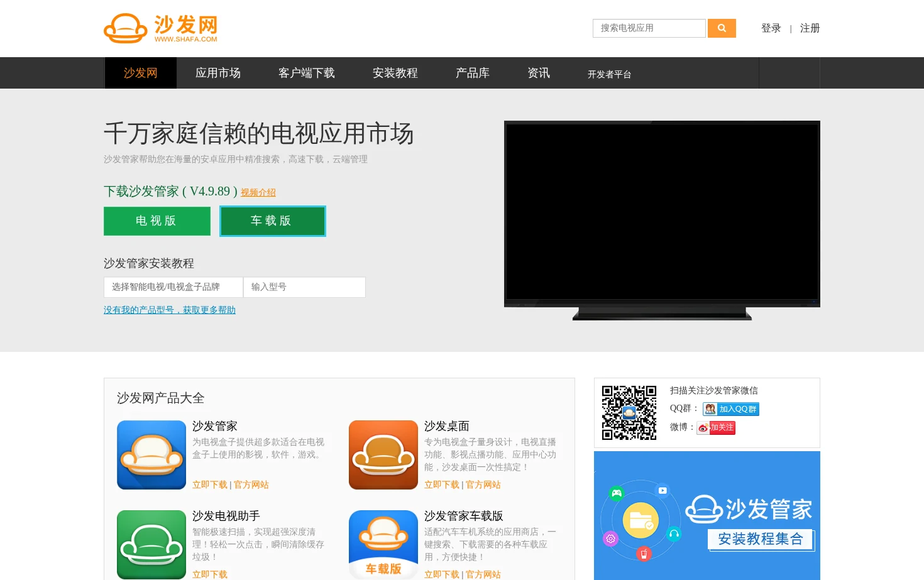Viewport: 924px width, 580px height.
Task: Open the 开发者平台 nav item
Action: [x=610, y=74]
